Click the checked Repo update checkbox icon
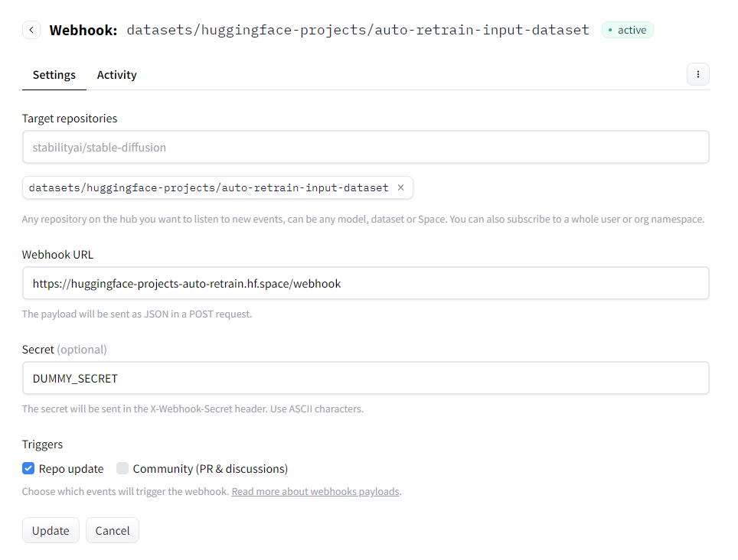The image size is (738, 560). [28, 468]
